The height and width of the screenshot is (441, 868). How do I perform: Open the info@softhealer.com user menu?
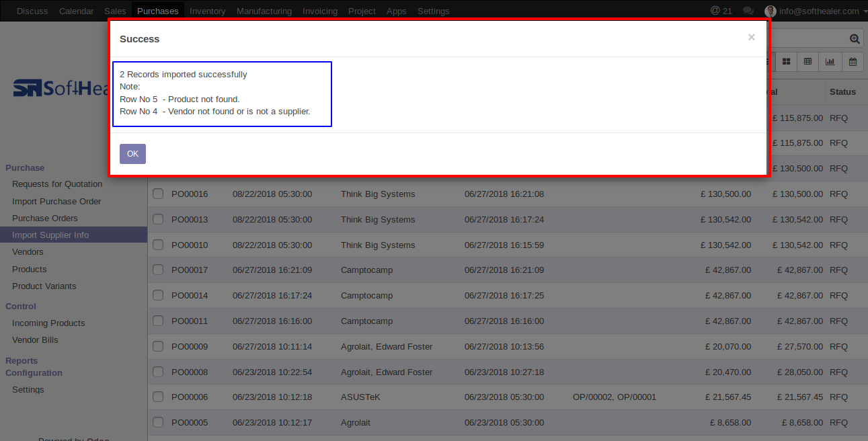(x=816, y=11)
